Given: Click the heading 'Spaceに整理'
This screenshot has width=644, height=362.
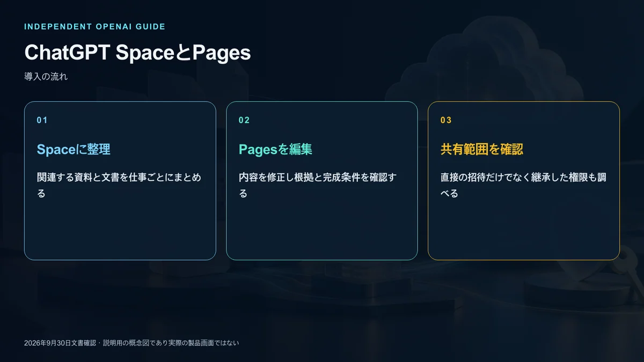Looking at the screenshot, I should pos(74,149).
